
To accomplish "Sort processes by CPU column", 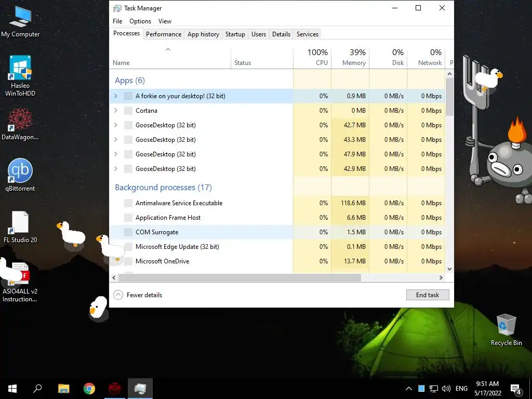I will click(x=312, y=57).
